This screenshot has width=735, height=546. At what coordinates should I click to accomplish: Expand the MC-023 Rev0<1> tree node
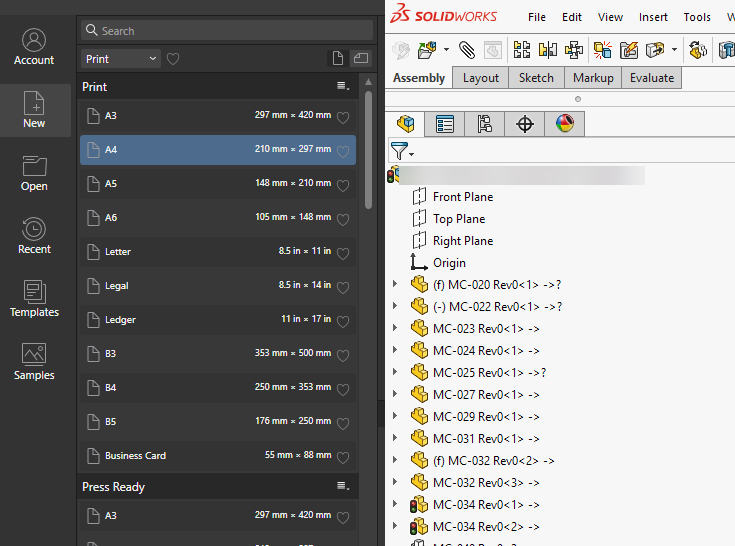(394, 328)
